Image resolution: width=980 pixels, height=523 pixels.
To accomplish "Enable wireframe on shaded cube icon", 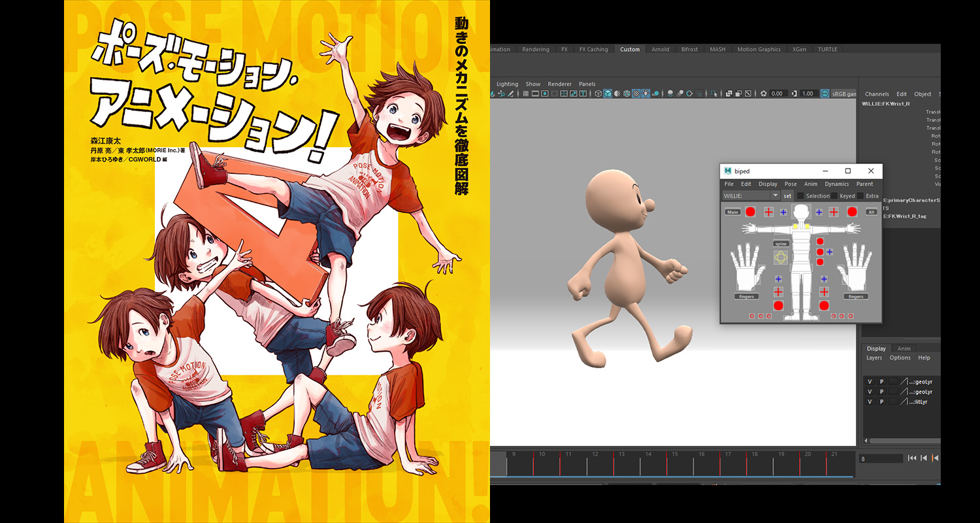I will pyautogui.click(x=627, y=93).
